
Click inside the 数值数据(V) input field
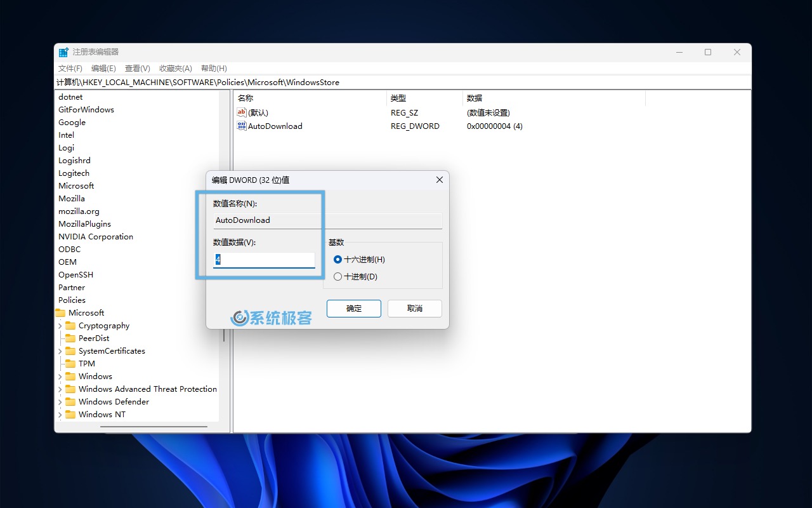264,259
